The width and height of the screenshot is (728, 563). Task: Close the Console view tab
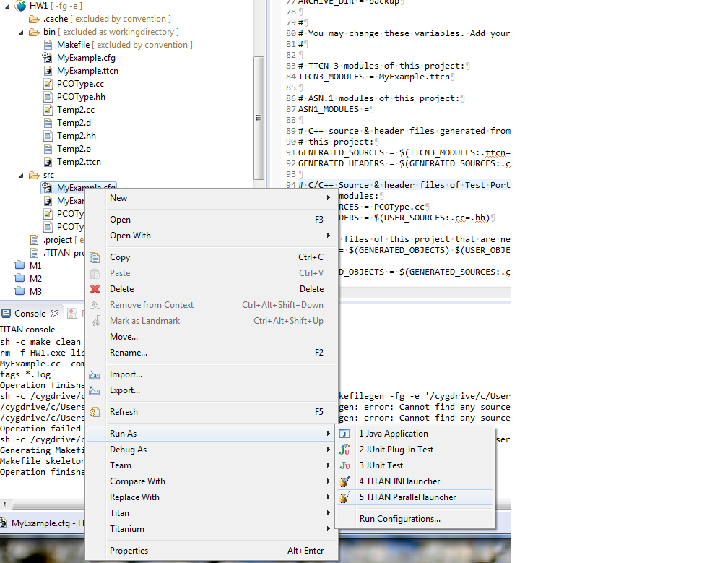coord(55,314)
